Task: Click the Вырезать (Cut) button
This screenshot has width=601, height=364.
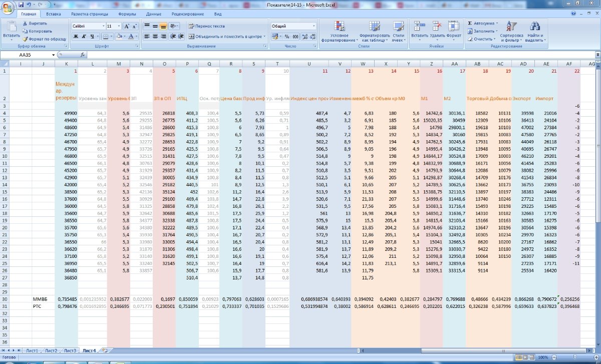Action: click(x=35, y=23)
